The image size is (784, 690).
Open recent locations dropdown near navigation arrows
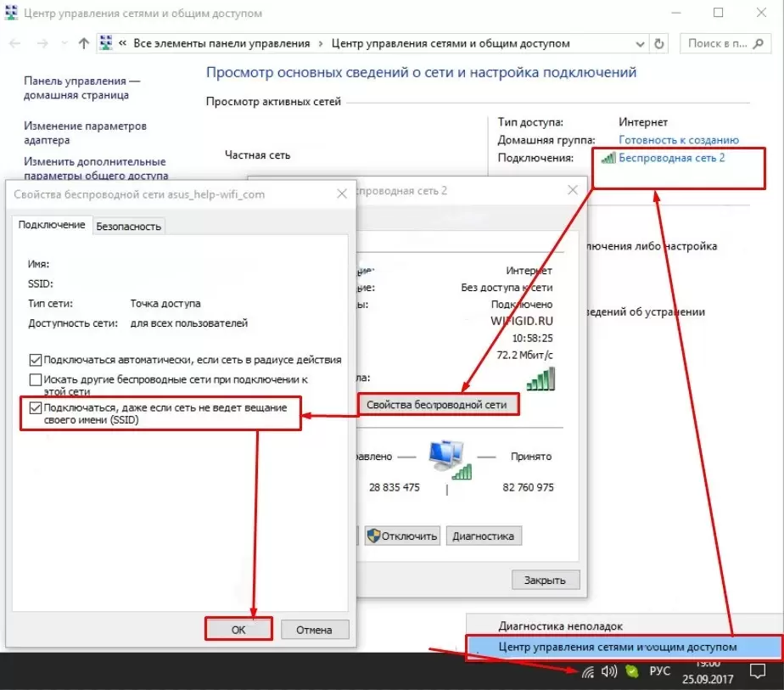[x=63, y=43]
